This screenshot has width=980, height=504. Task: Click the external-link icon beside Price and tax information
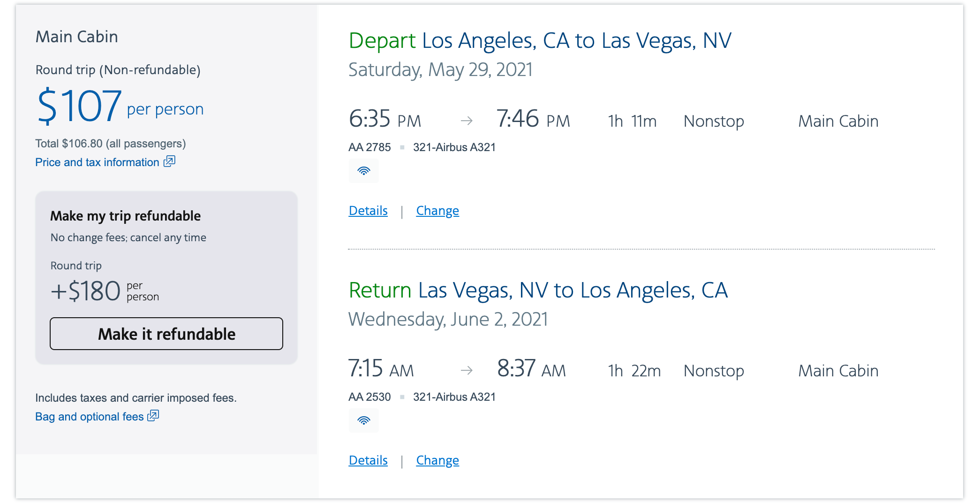pyautogui.click(x=169, y=161)
